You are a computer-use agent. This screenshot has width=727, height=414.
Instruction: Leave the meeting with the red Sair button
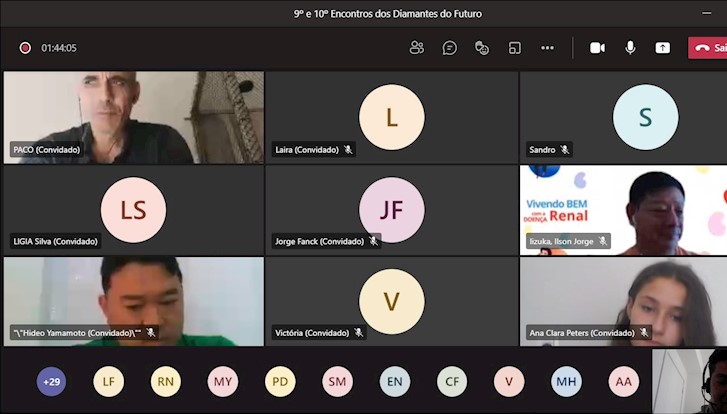[x=707, y=47]
